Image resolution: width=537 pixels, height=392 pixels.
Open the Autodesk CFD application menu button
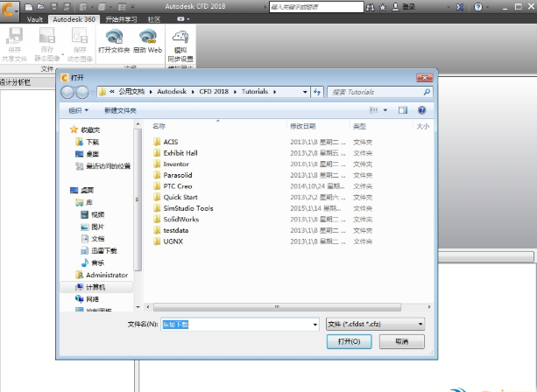(10, 10)
